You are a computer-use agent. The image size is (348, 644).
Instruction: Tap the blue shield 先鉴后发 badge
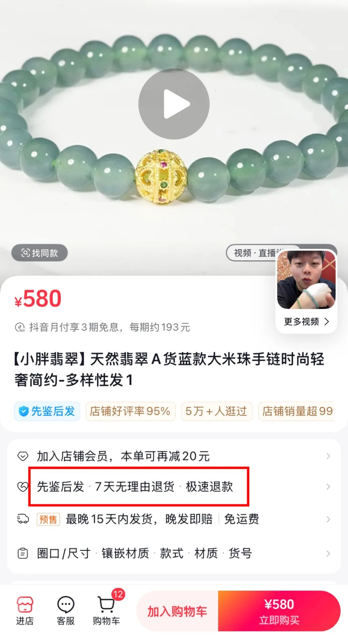pos(47,411)
